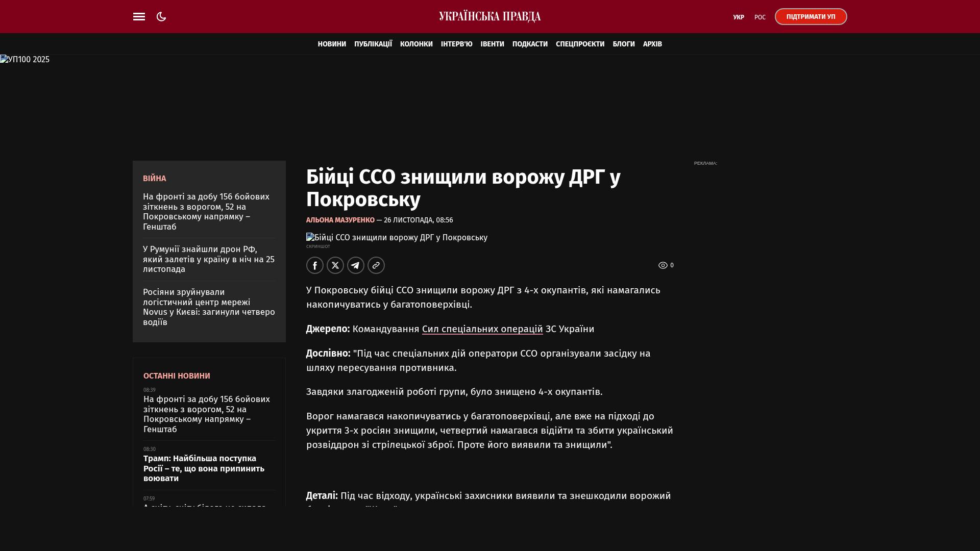This screenshot has width=980, height=551.
Task: Click the views eye icon
Action: pos(663,265)
